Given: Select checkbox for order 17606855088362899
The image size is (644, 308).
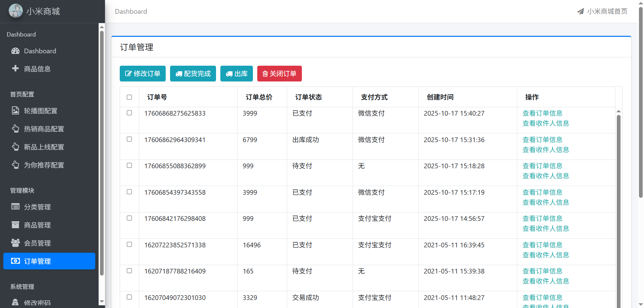Looking at the screenshot, I should point(129,166).
